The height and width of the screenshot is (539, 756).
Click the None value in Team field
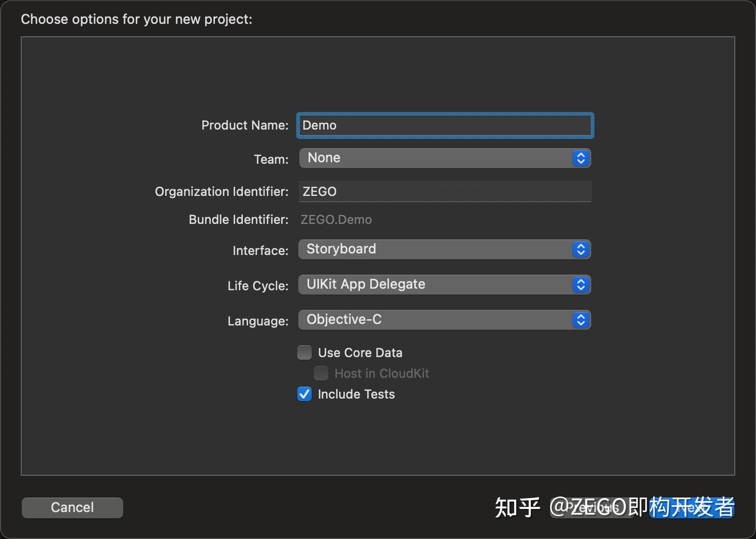(x=323, y=158)
